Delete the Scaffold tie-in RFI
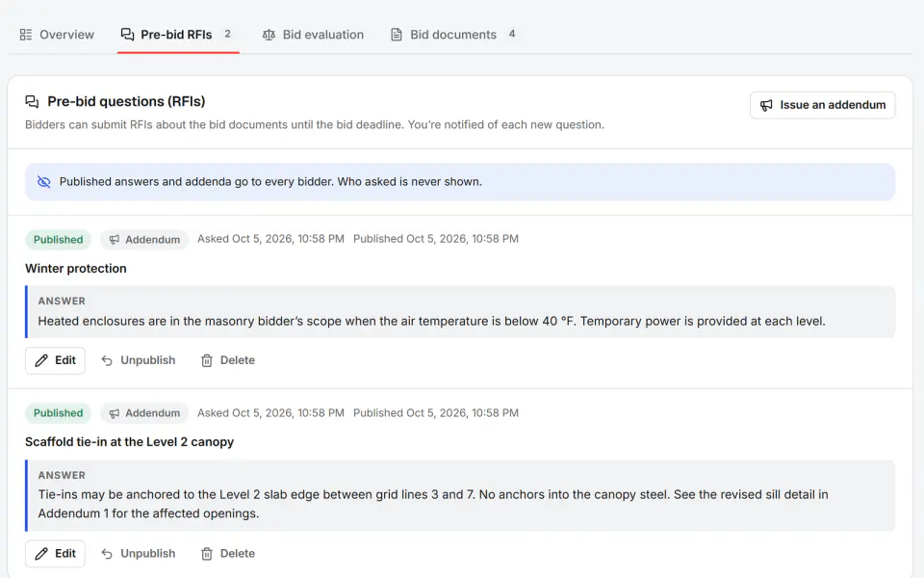The width and height of the screenshot is (924, 578). (x=228, y=554)
